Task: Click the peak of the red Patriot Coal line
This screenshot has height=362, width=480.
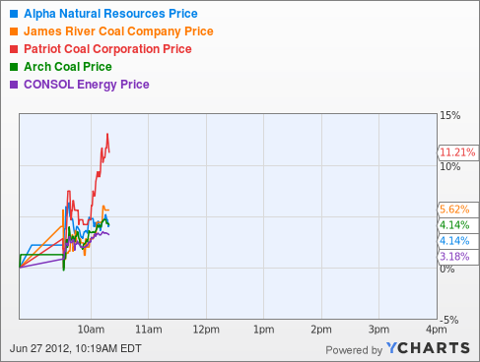Action: click(x=107, y=134)
